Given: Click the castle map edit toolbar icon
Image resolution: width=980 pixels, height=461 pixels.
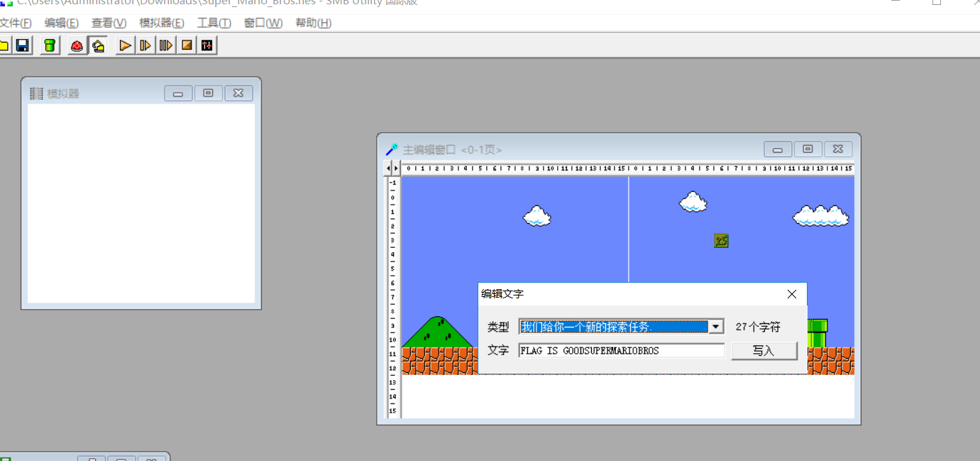Looking at the screenshot, I should click(98, 45).
